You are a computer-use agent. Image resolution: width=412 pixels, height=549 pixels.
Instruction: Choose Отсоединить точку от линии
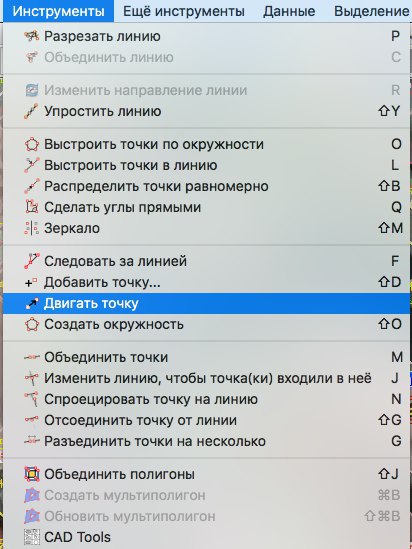[207, 420]
